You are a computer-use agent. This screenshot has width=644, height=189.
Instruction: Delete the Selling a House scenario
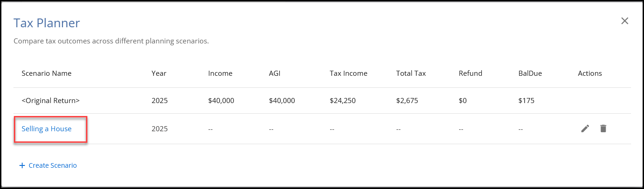[x=603, y=129]
